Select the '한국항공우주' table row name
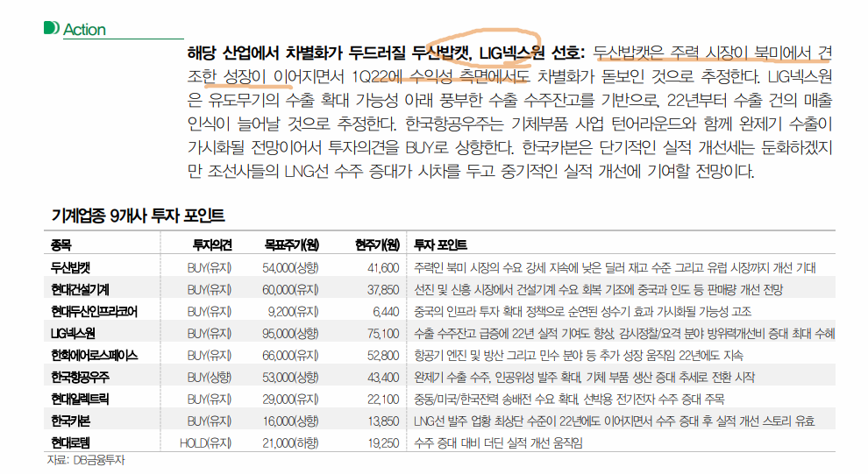The width and height of the screenshot is (868, 474). [x=80, y=378]
